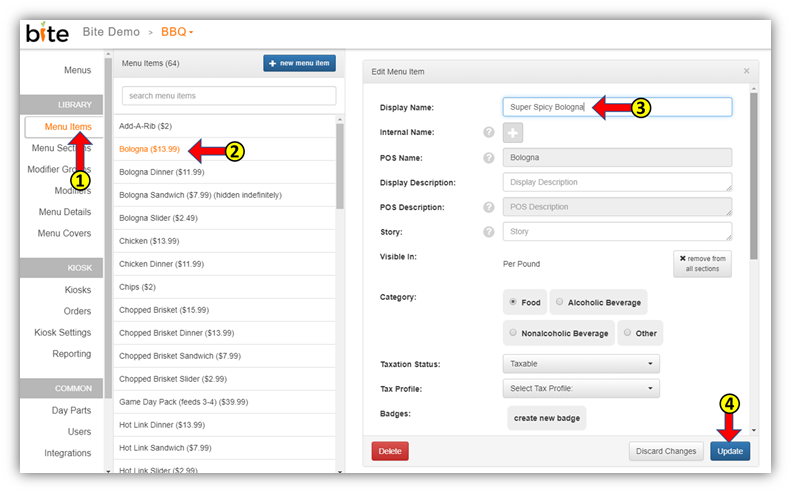This screenshot has height=493, width=791.
Task: Select Bologna Slider ($2.49)
Action: point(224,218)
